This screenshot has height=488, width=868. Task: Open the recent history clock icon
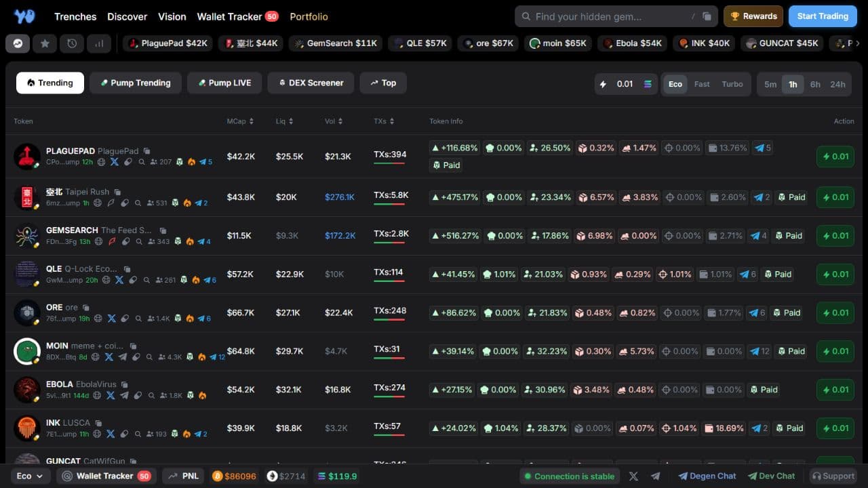(x=72, y=43)
